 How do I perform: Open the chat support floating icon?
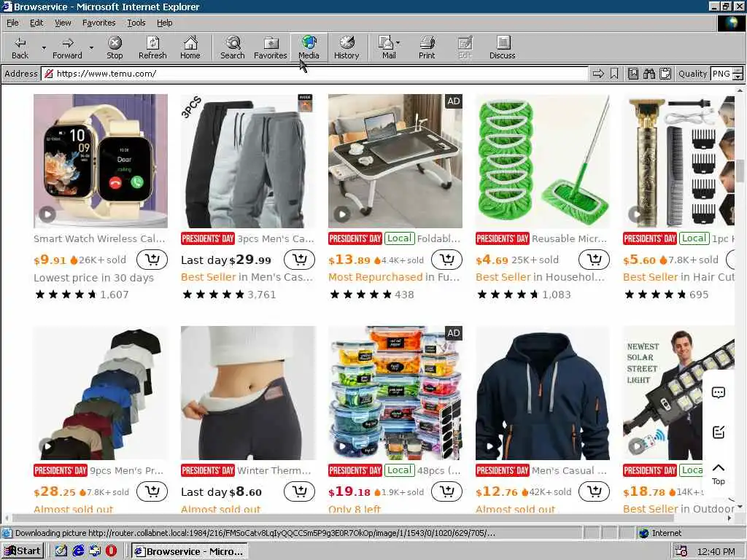pos(719,393)
